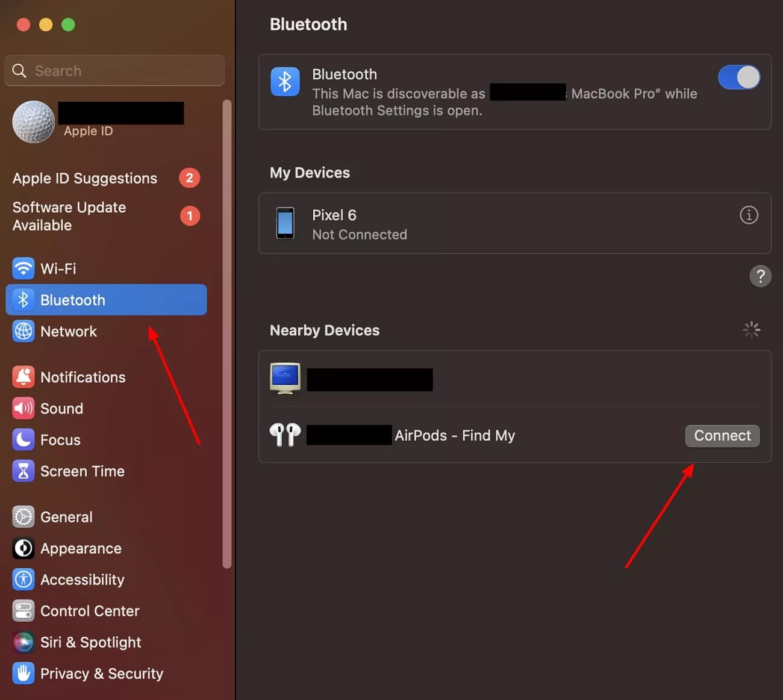Open Screen Time settings icon

(23, 471)
